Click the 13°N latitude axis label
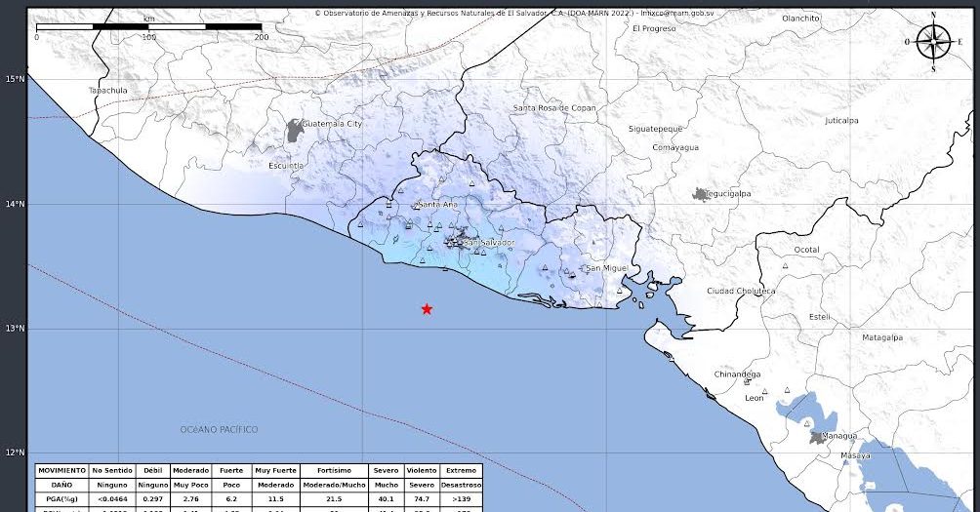Viewport: 980px width, 512px height. (14, 329)
